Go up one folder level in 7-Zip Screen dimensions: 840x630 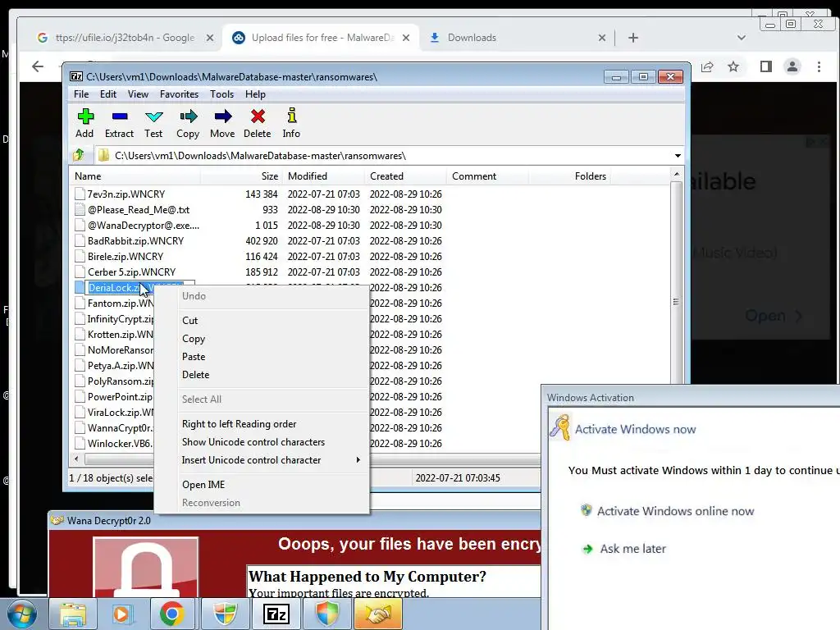coord(79,155)
